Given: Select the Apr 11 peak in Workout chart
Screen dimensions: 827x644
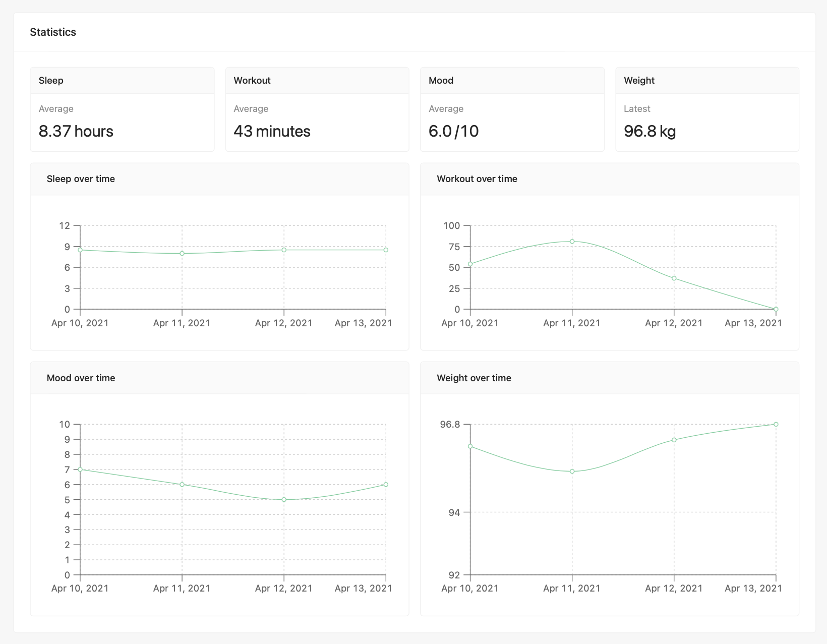Looking at the screenshot, I should (x=572, y=241).
